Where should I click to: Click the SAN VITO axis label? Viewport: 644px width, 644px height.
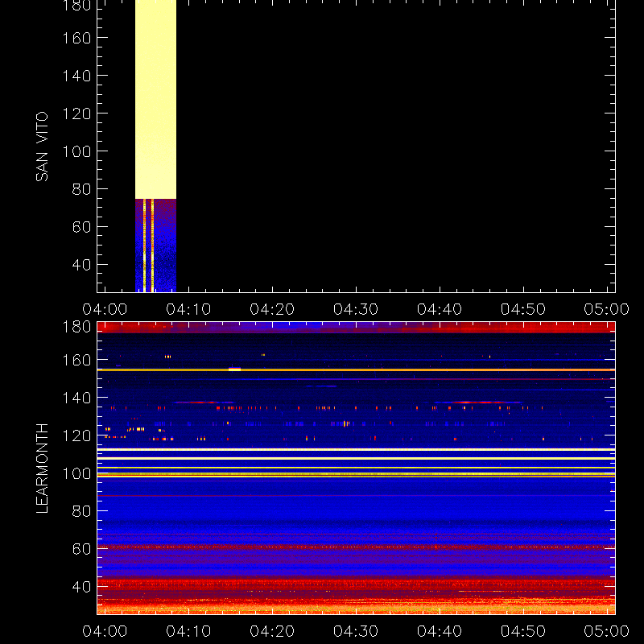coord(42,147)
